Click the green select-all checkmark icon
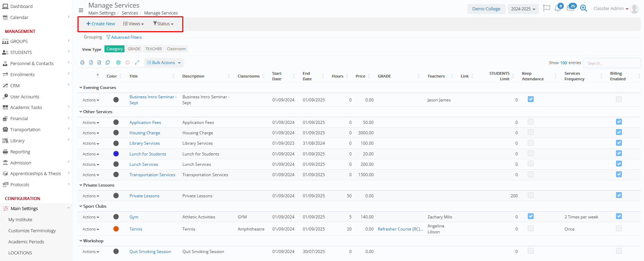The height and width of the screenshot is (261, 644). 119,63
